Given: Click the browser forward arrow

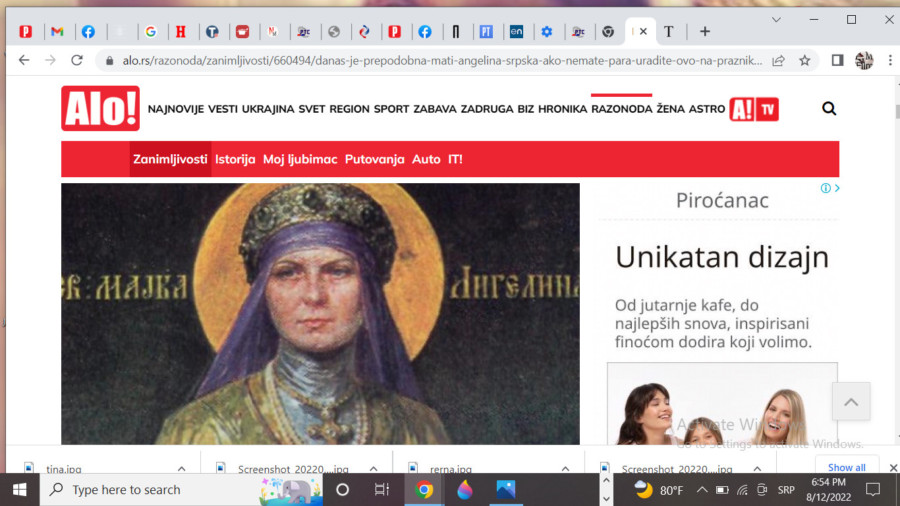Looking at the screenshot, I should pyautogui.click(x=51, y=60).
